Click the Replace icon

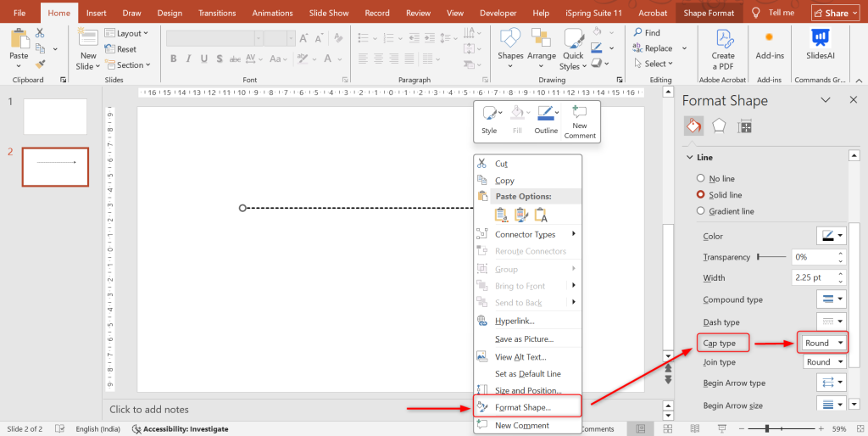[x=637, y=48]
